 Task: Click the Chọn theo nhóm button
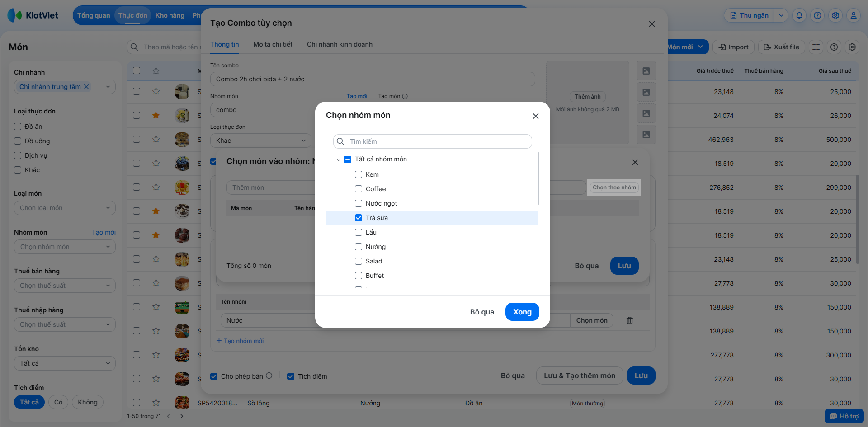pyautogui.click(x=614, y=188)
